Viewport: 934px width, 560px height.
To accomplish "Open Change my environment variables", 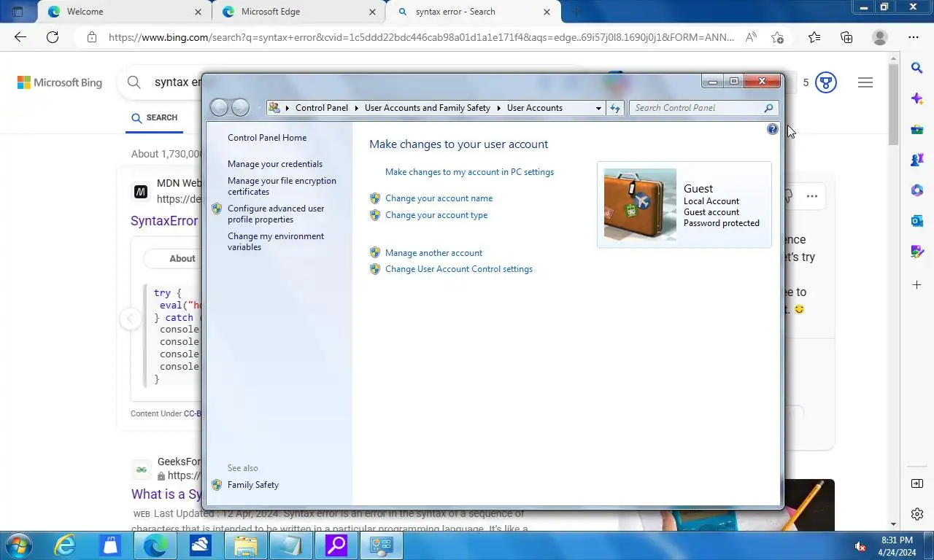I will pyautogui.click(x=276, y=241).
